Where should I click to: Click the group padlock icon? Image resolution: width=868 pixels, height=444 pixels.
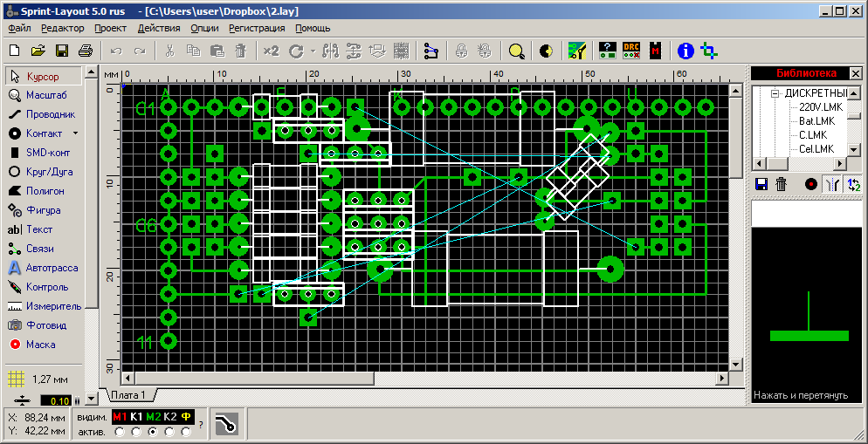462,51
